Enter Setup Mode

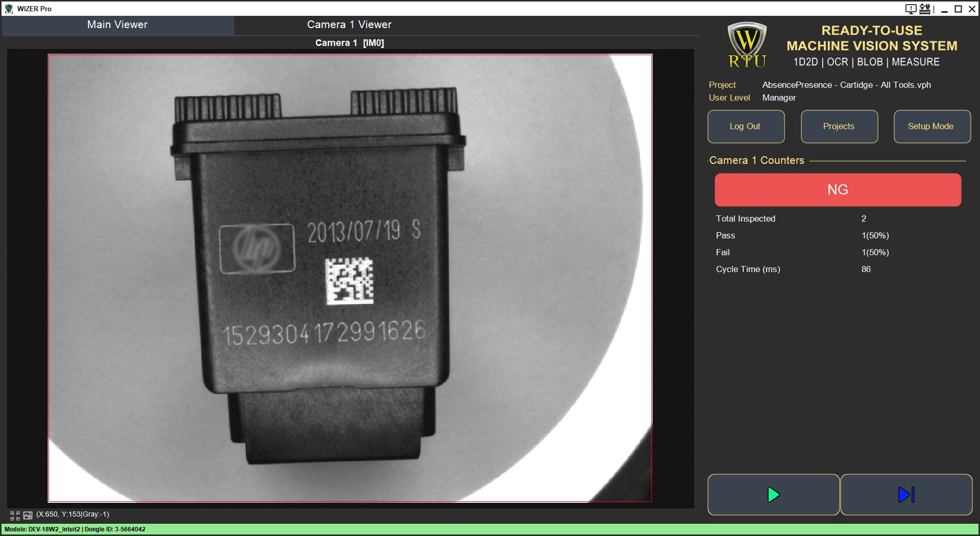pyautogui.click(x=932, y=127)
